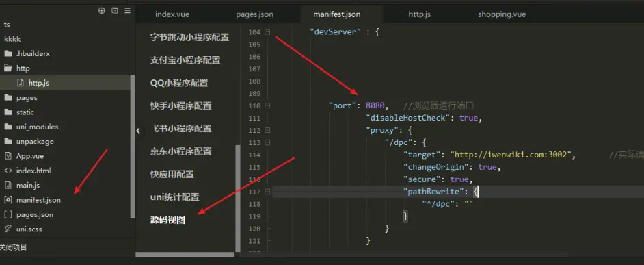Open 京东小程序配置 section
644x265 pixels.
pos(180,151)
